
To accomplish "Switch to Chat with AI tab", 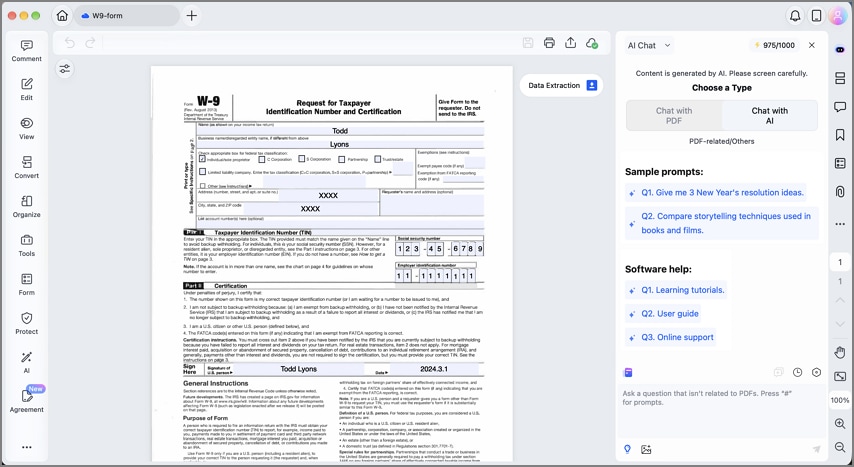I will coord(770,116).
